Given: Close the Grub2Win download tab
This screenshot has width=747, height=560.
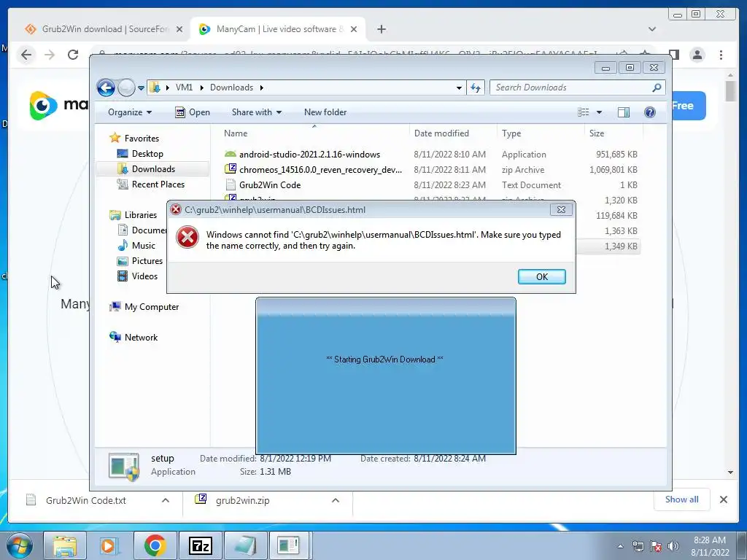Looking at the screenshot, I should tap(179, 29).
